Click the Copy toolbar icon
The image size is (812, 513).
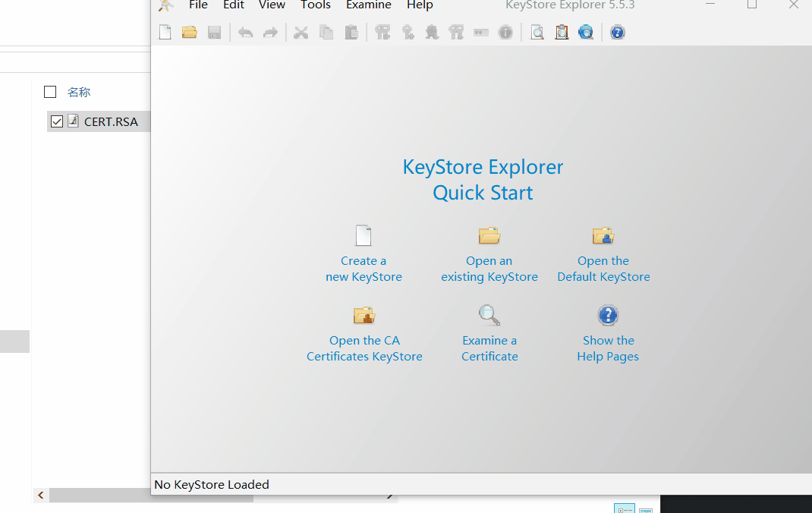[x=326, y=33]
